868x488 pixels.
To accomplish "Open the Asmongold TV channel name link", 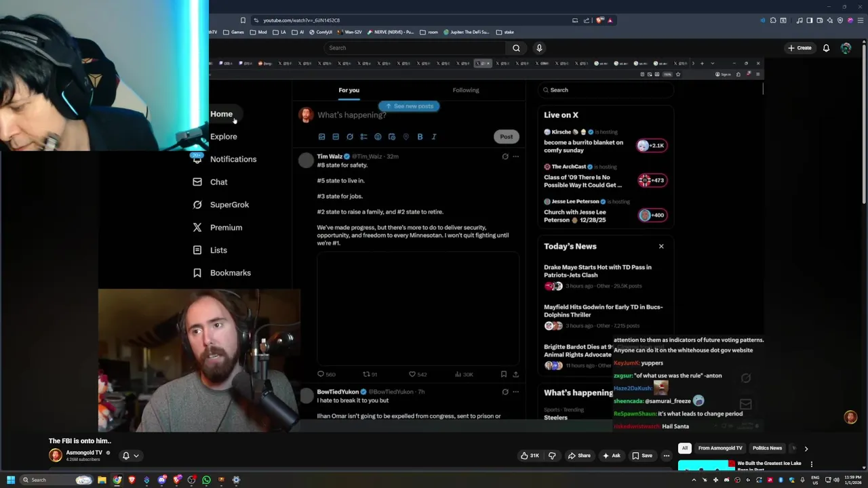I will coord(84,452).
